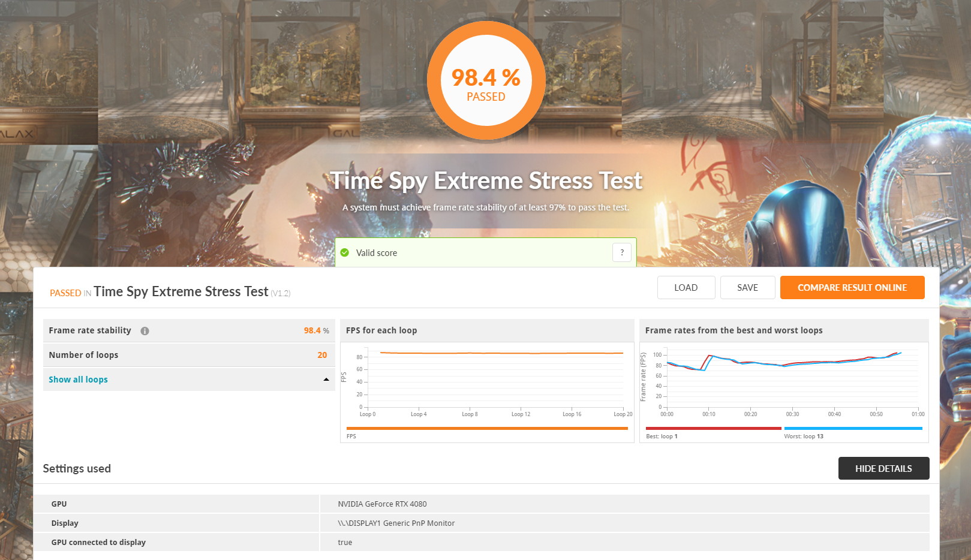
Task: Click the 98.4 % PASSED score circle
Action: [486, 80]
